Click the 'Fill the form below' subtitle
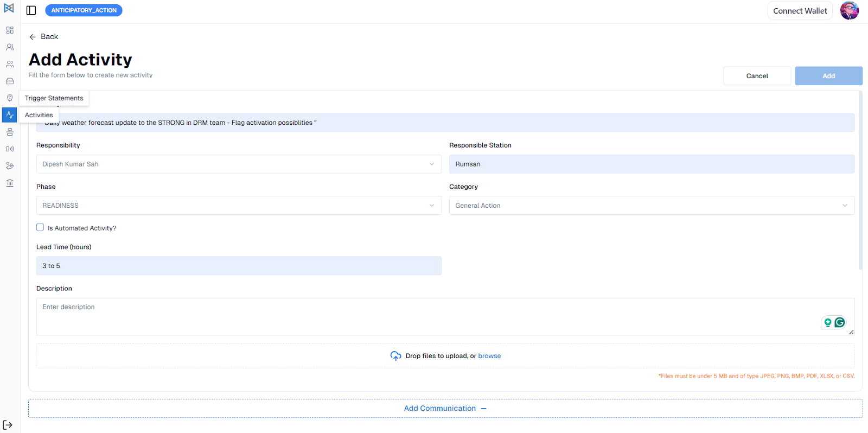 point(91,75)
